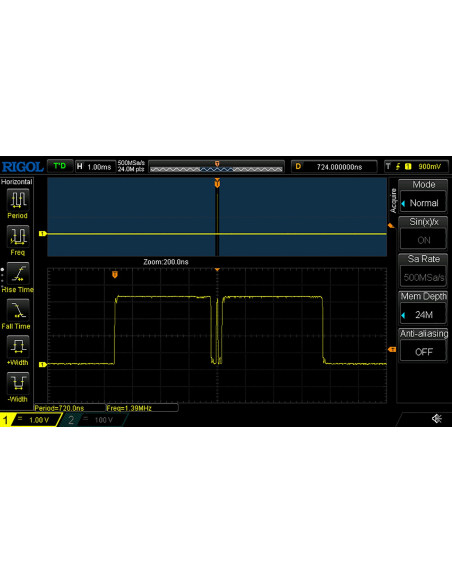The height and width of the screenshot is (584, 452).
Task: Click the 500MSa/s 24.0M pts readout
Action: coord(131,166)
